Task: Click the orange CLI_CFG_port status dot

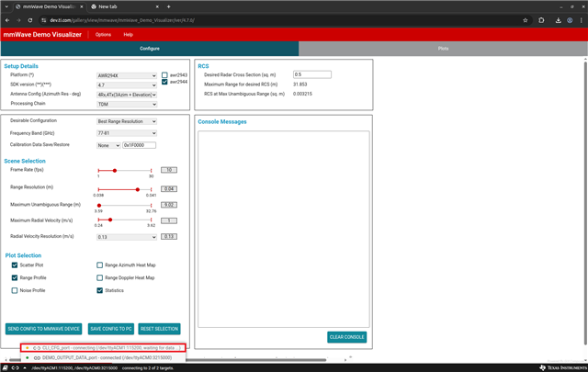Action: [27, 348]
